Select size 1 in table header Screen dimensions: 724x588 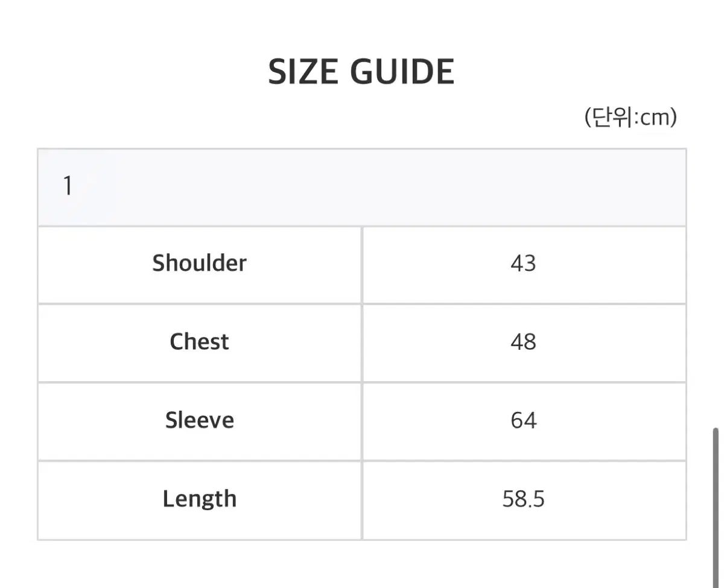68,186
